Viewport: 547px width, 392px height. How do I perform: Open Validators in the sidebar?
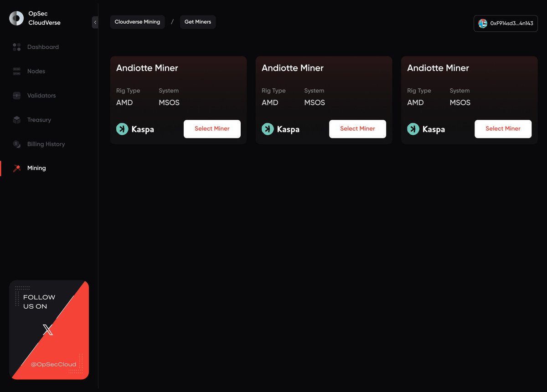(x=41, y=96)
